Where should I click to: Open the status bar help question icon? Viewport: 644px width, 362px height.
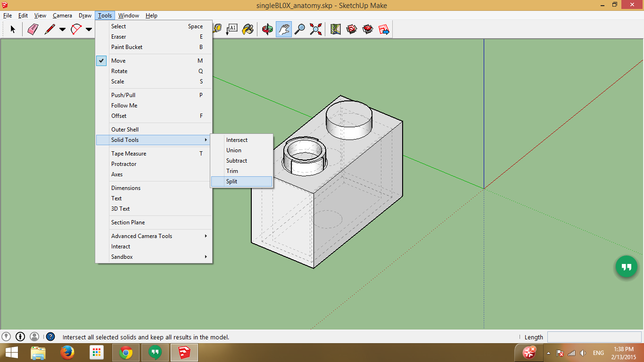tap(50, 337)
